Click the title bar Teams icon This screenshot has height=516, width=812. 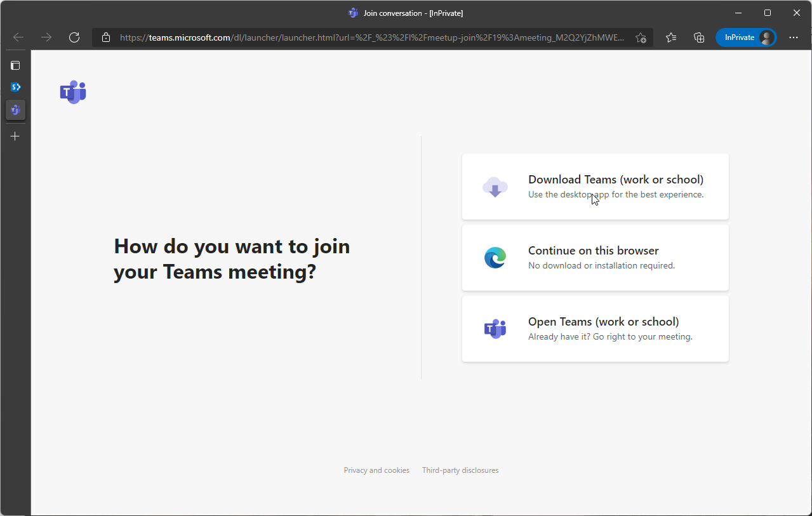pos(353,13)
